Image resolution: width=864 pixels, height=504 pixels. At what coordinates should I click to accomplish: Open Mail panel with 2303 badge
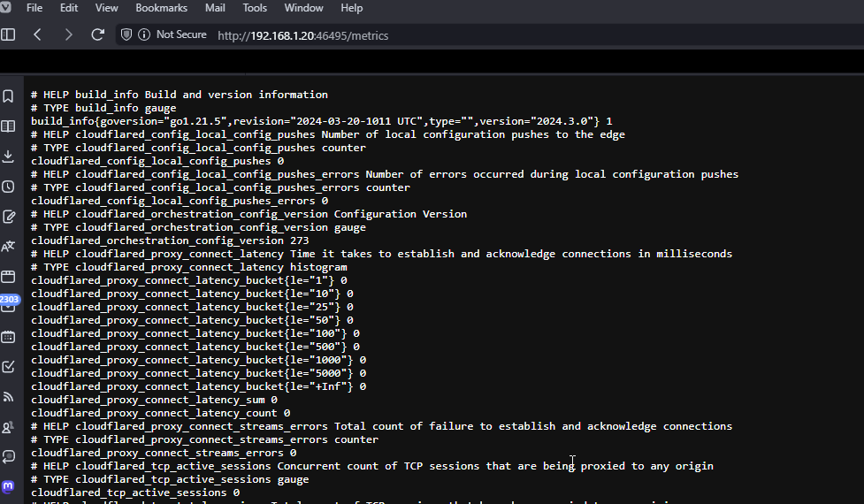9,303
